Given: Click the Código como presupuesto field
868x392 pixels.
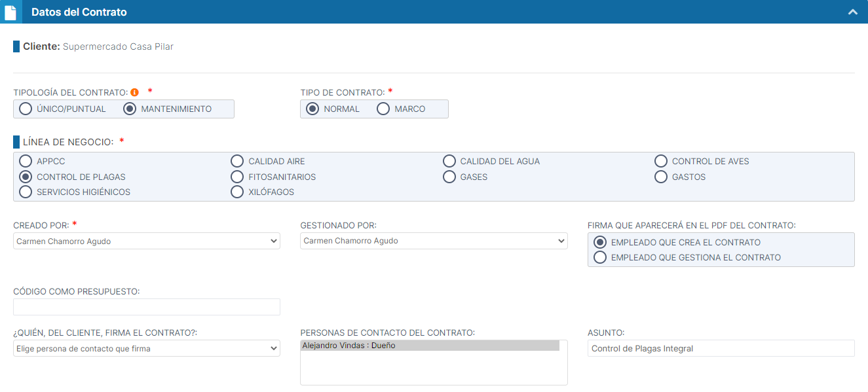Looking at the screenshot, I should [146, 307].
